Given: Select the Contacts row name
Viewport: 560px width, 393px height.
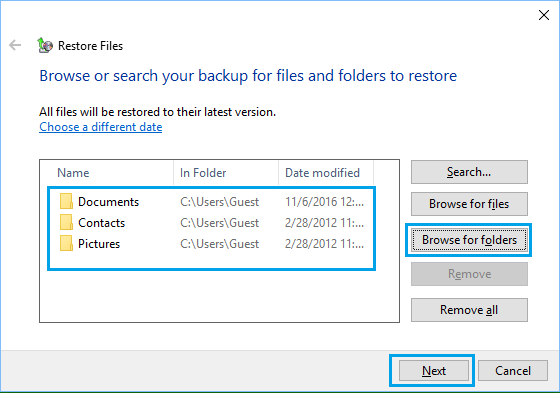Looking at the screenshot, I should click(101, 223).
